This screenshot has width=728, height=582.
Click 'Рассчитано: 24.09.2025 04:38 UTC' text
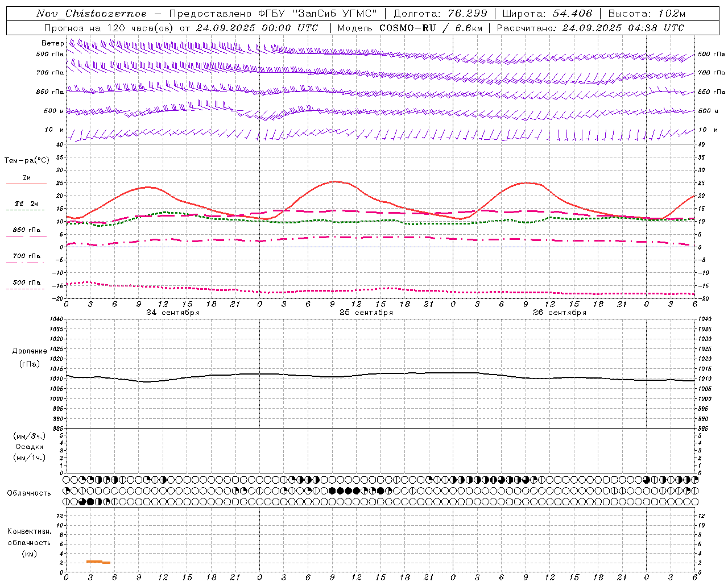(x=590, y=28)
